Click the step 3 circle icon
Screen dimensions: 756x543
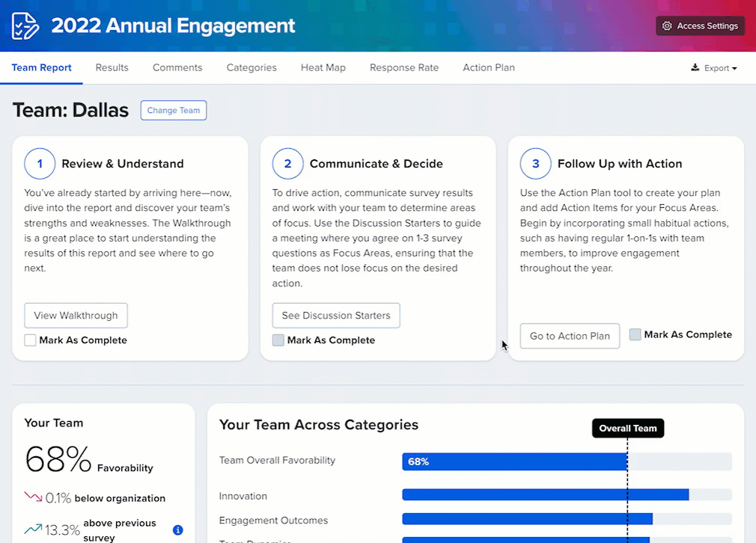(x=535, y=164)
